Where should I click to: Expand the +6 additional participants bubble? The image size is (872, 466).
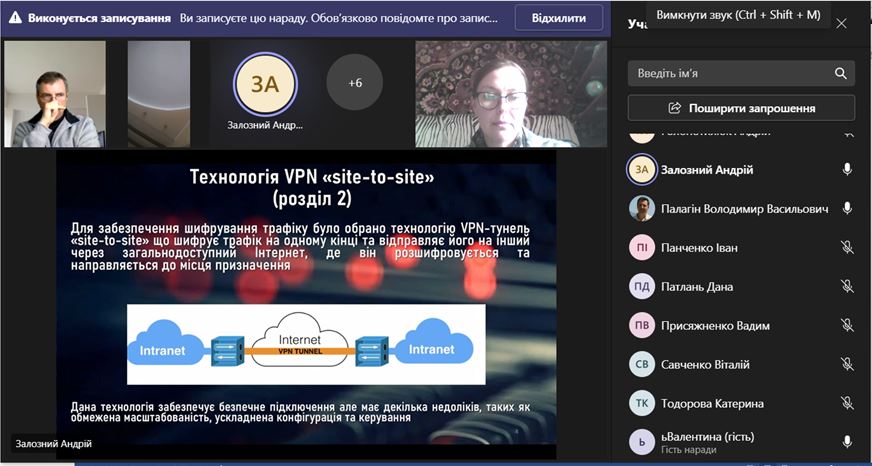point(355,83)
